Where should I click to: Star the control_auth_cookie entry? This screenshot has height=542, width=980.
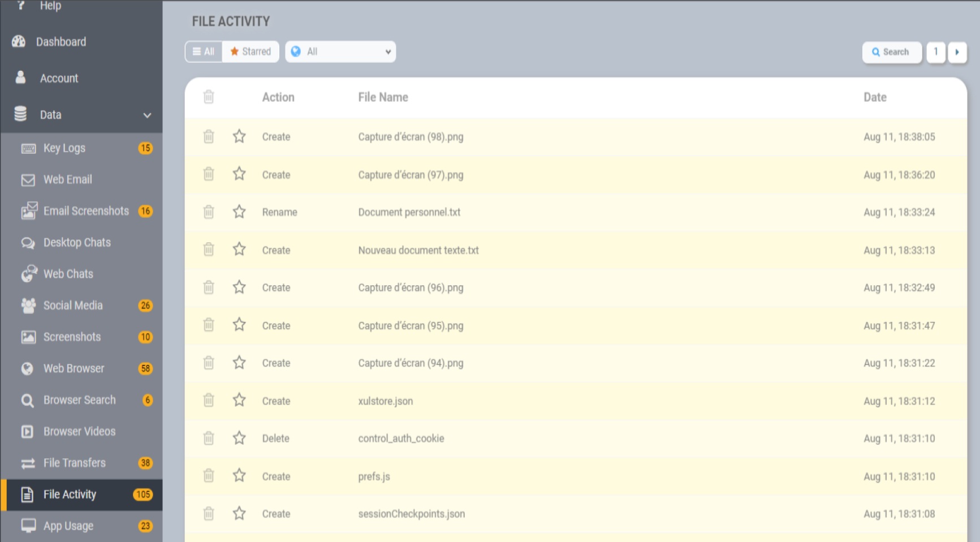click(239, 437)
